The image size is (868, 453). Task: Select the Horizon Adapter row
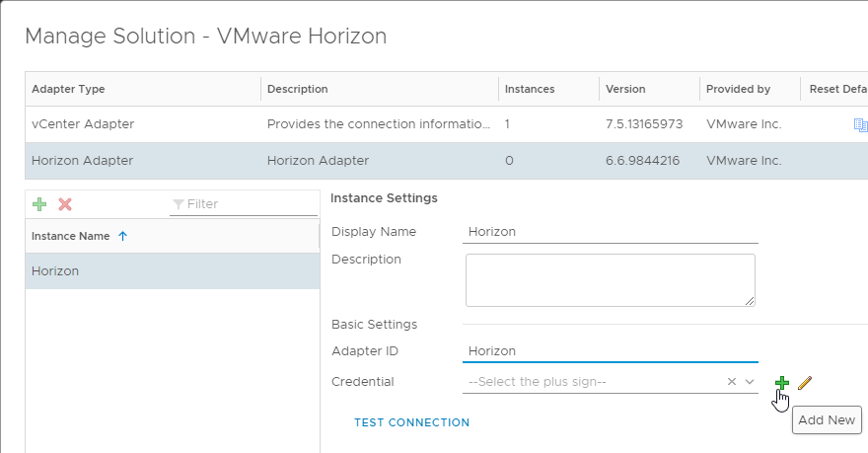click(x=446, y=161)
